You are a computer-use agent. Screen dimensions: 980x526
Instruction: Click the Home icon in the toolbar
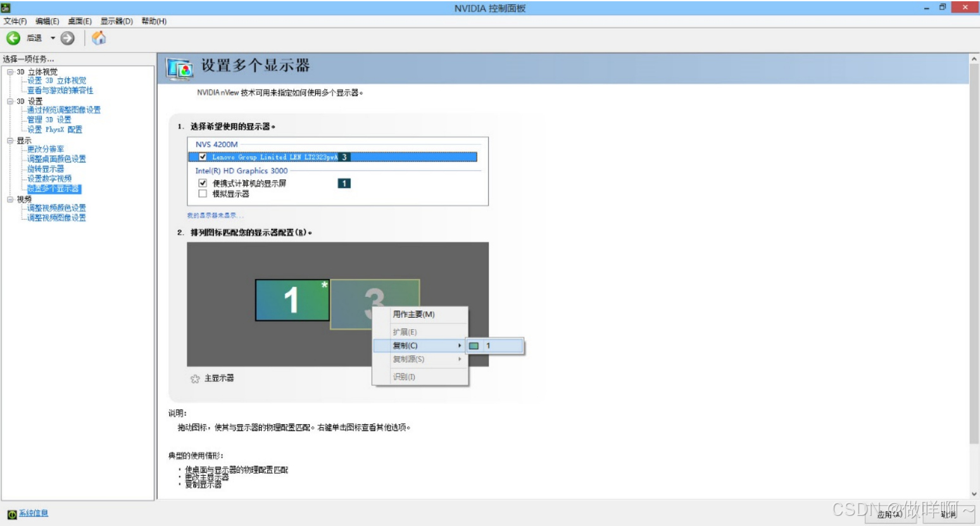click(99, 38)
